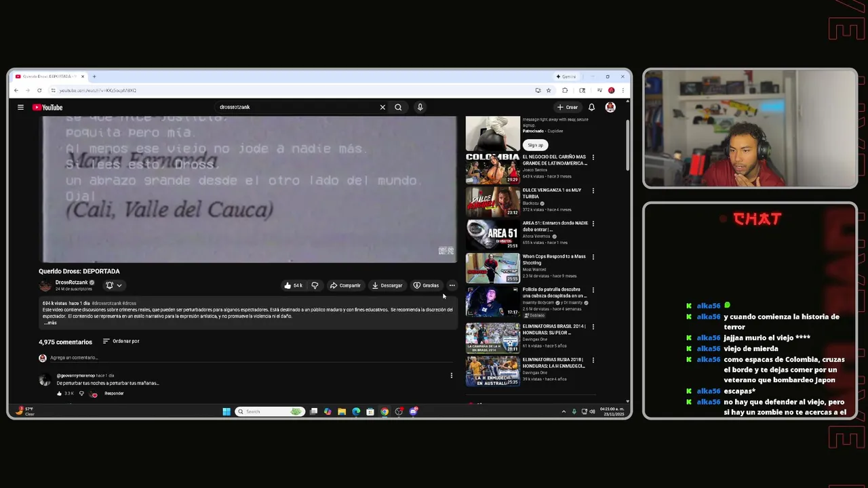Open the DrossRotzank channel name
Viewport: 868px width, 488px height.
72,283
